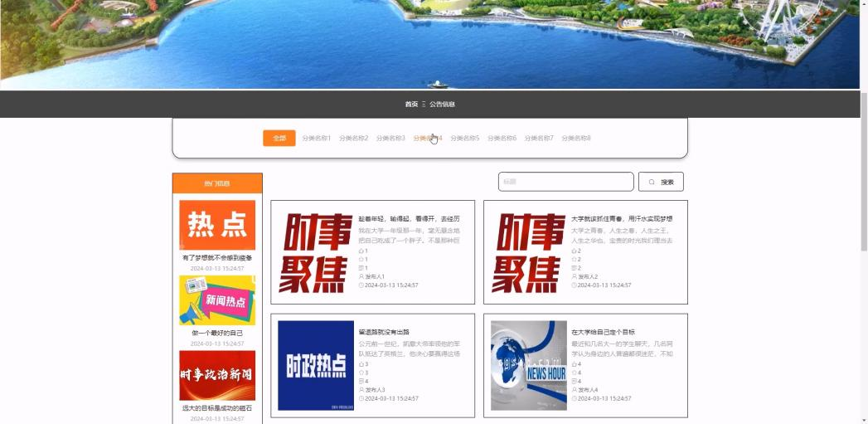Click the star favorite icon on the 趁着年轻 article card

pyautogui.click(x=361, y=260)
